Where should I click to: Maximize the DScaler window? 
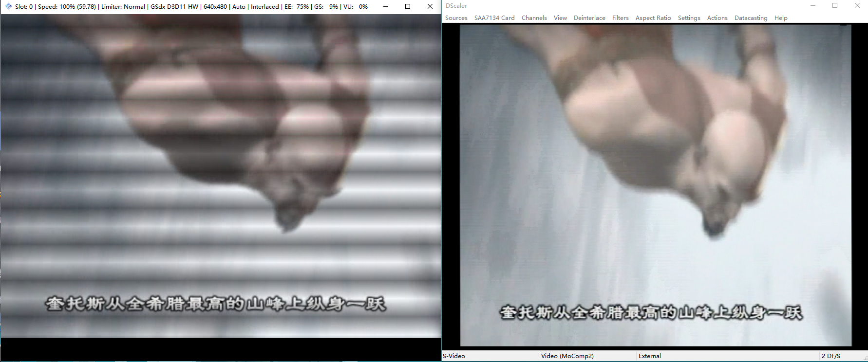pos(835,6)
